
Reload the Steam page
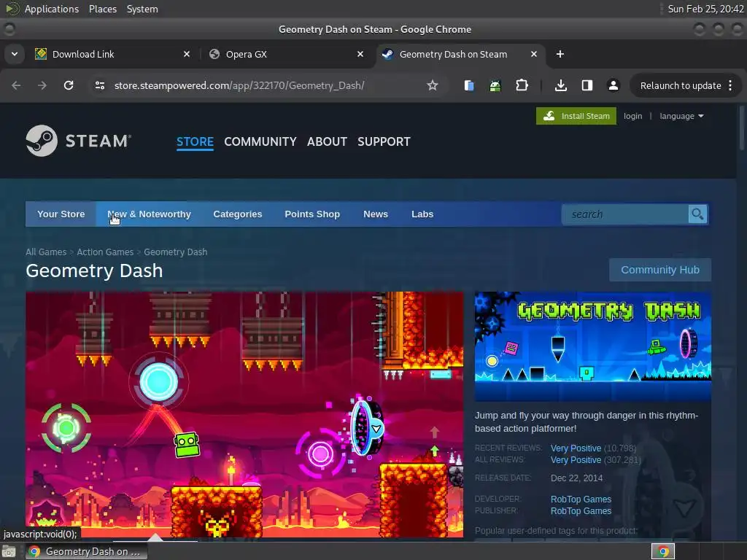[x=69, y=85]
